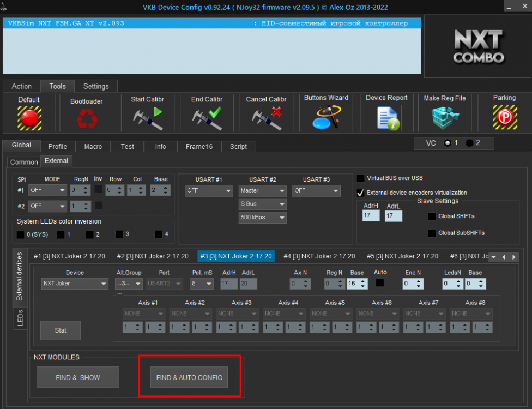Launch the Buttons Wizard icon

coord(326,117)
